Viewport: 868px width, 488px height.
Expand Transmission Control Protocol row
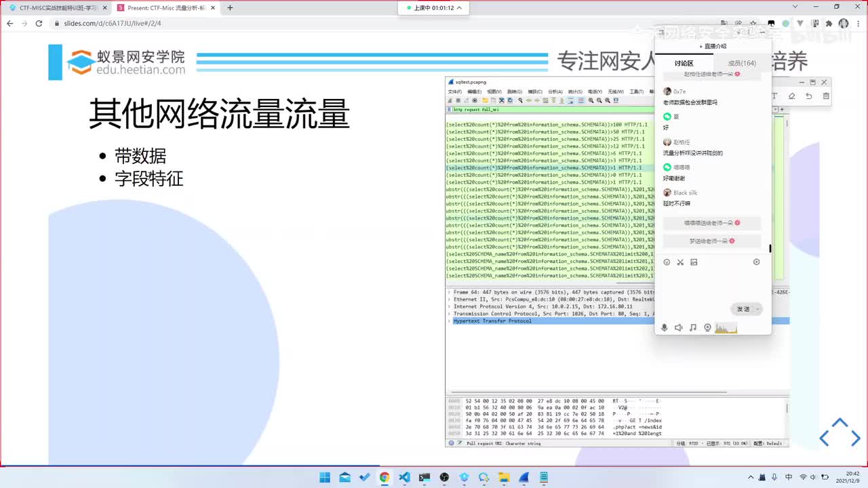pos(449,314)
